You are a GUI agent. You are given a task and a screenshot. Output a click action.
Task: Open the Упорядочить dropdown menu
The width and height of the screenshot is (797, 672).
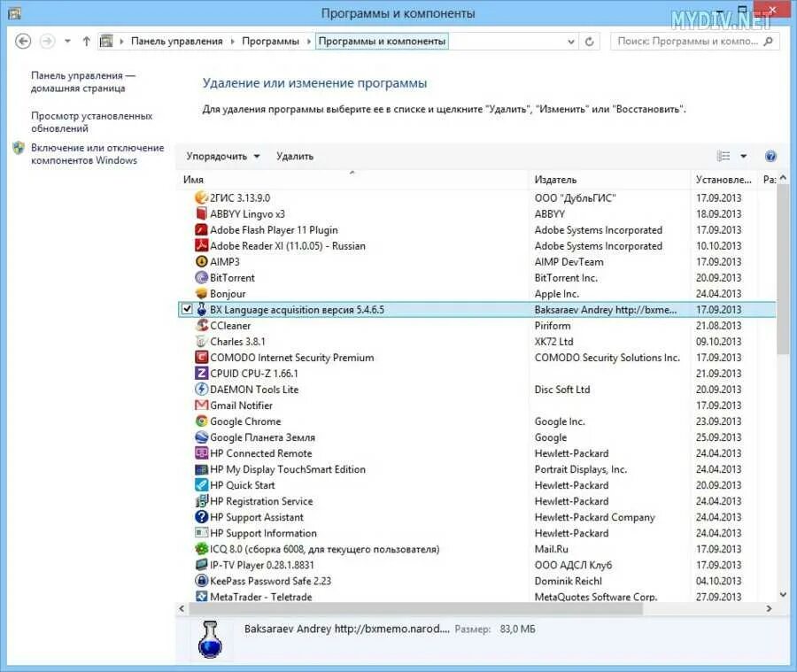coord(222,156)
